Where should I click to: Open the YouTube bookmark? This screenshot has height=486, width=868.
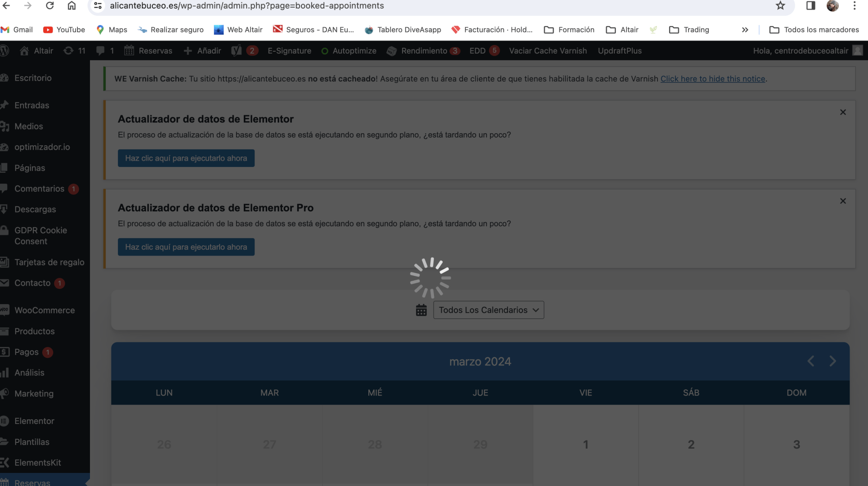pos(64,30)
